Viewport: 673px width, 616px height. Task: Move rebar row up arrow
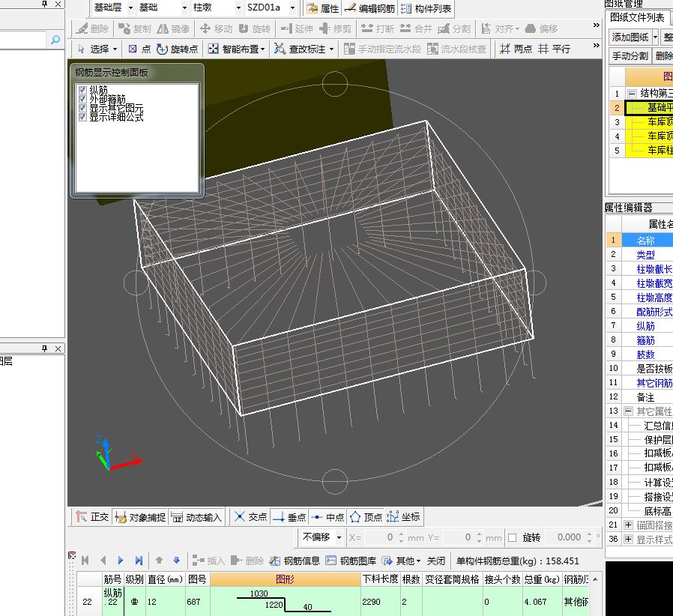pos(159,561)
